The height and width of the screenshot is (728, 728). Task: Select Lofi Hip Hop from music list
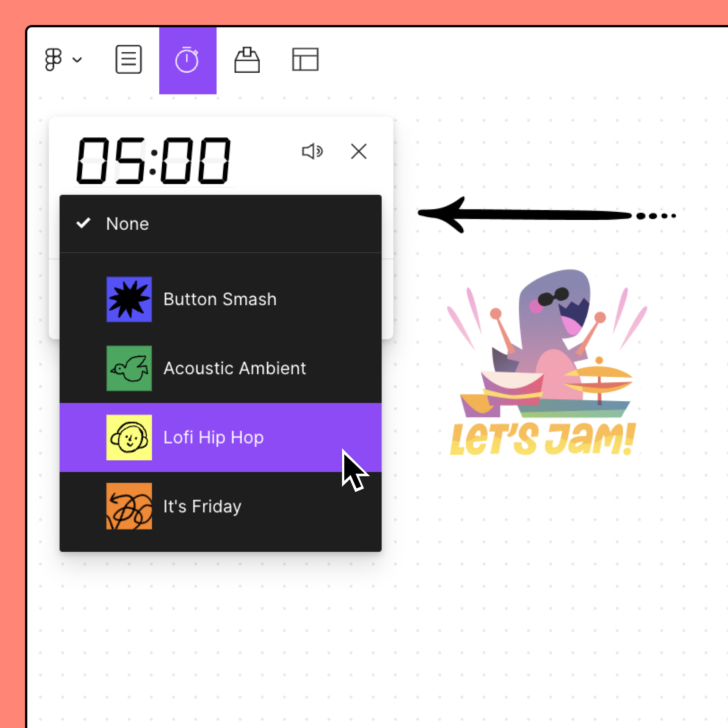point(214,437)
